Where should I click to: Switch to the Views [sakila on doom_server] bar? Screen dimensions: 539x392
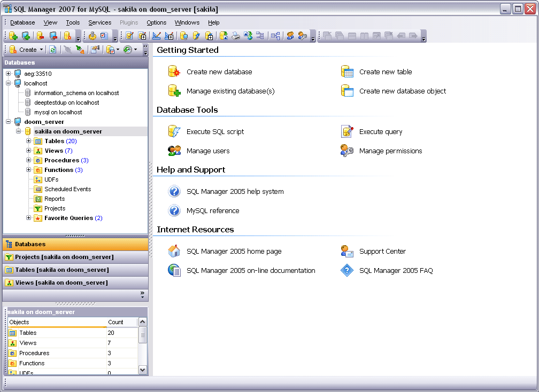click(75, 283)
